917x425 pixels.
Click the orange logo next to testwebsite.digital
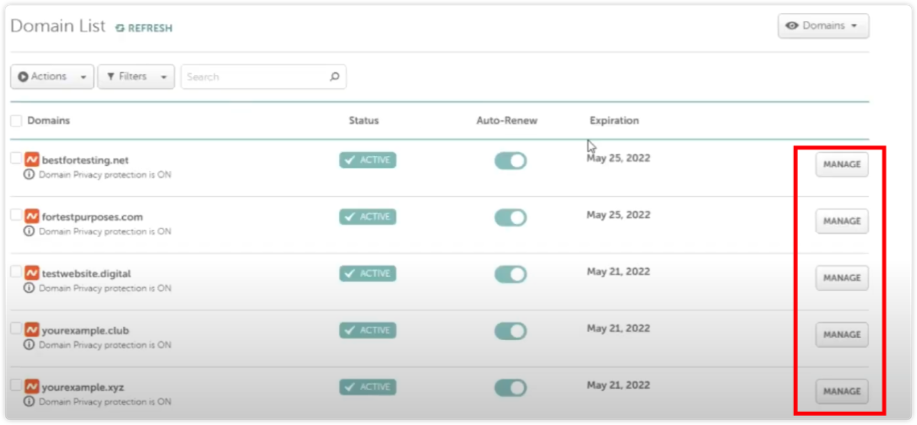[x=32, y=273]
